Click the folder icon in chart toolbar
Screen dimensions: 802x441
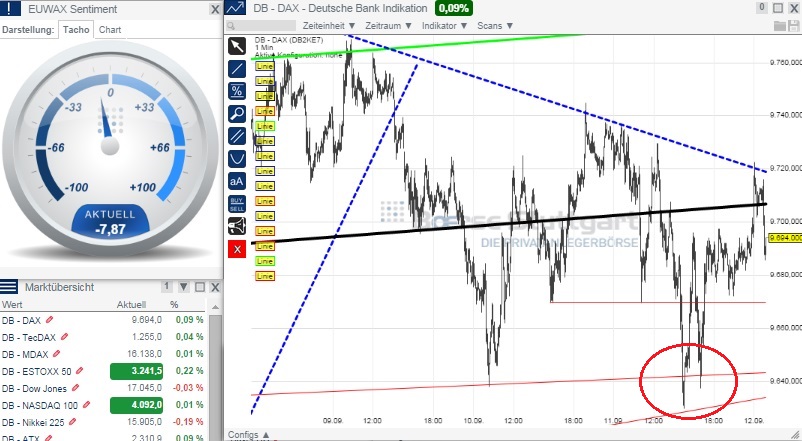click(779, 26)
